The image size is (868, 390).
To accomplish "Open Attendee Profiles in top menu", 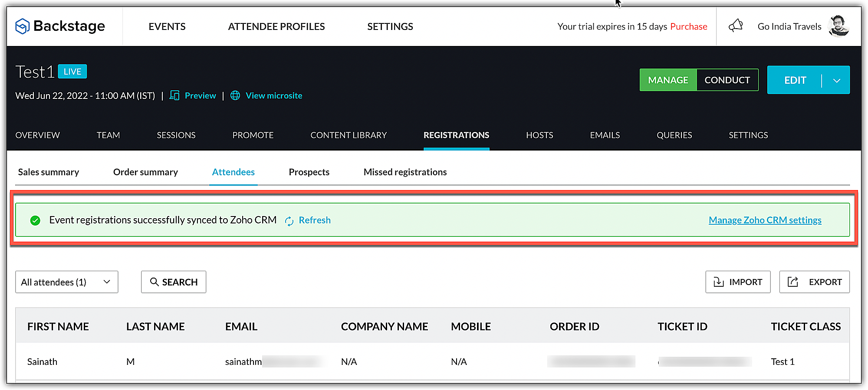I will pos(276,26).
